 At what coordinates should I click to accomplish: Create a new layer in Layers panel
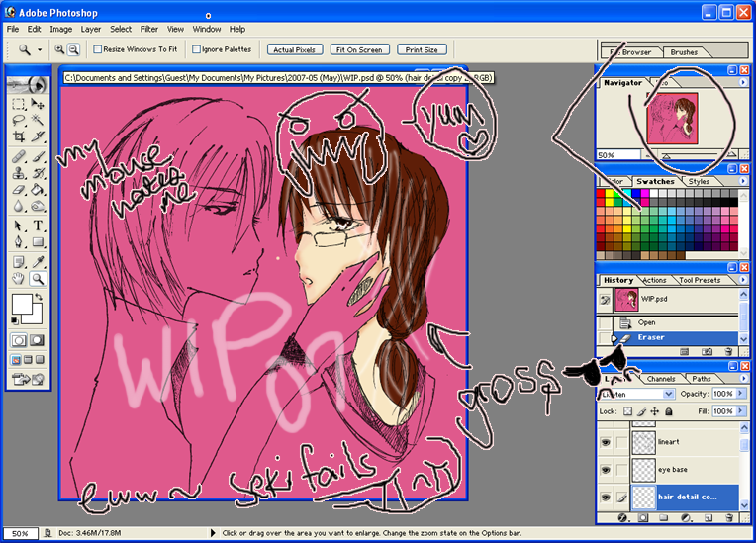[x=709, y=518]
